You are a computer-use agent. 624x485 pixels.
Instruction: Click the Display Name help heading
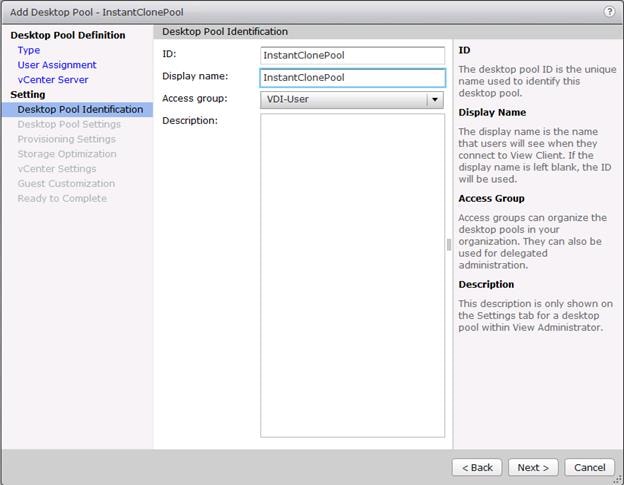492,113
